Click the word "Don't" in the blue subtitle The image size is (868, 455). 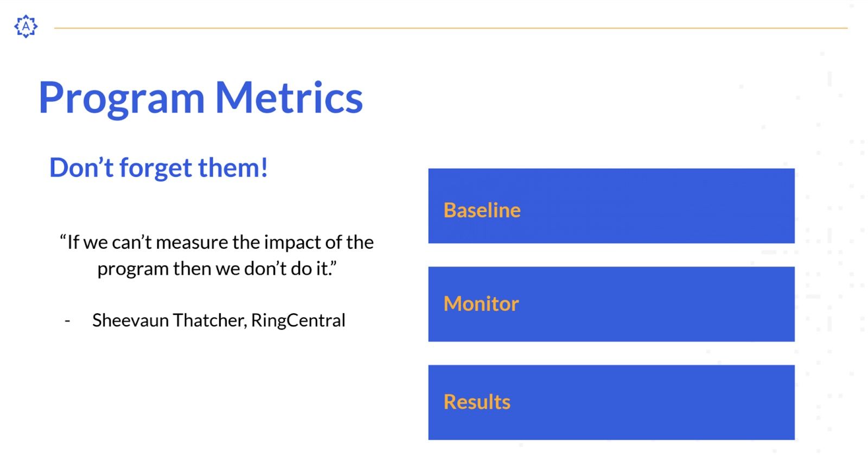pos(81,168)
